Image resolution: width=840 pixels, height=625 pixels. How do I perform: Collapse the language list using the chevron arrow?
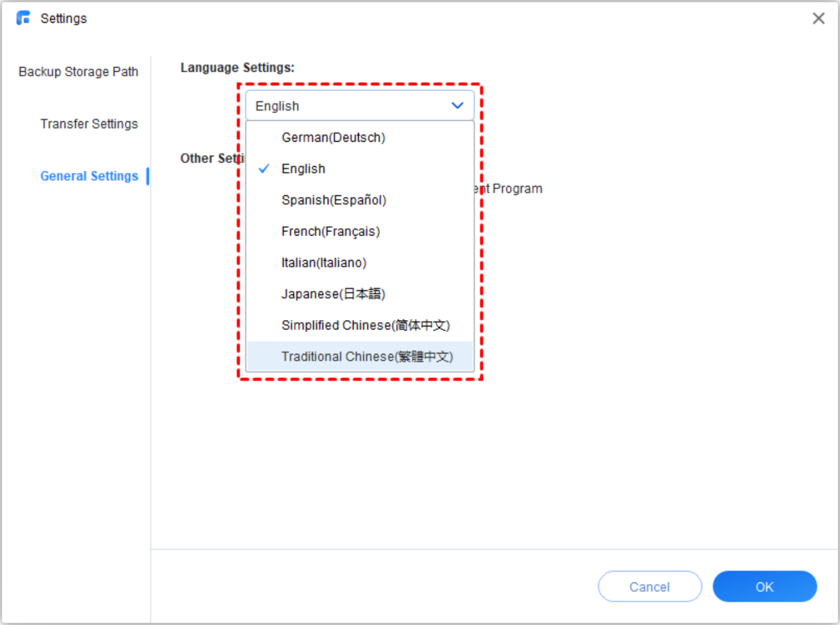(x=457, y=106)
